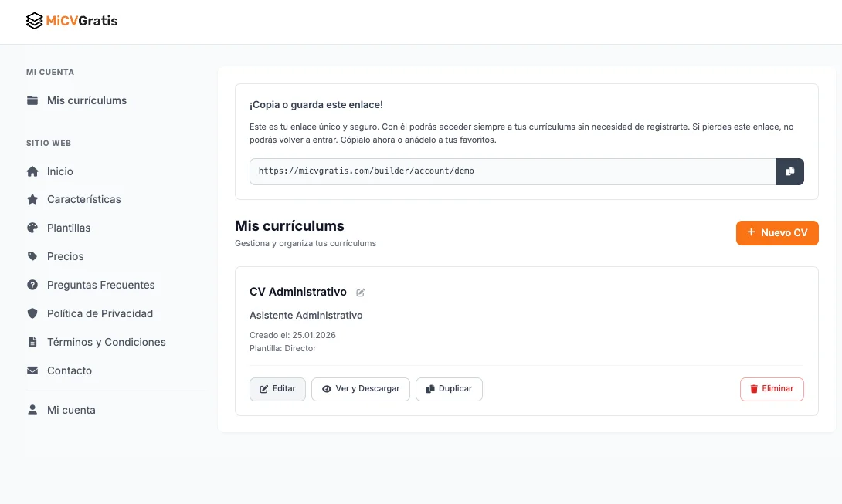Create a new resume with Nuevo CV
The image size is (842, 504).
click(777, 232)
